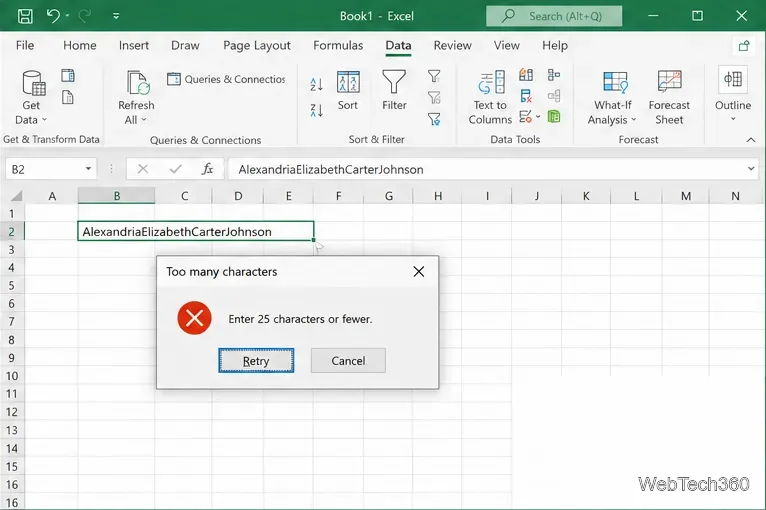Switch to the Draw tab

tap(185, 45)
